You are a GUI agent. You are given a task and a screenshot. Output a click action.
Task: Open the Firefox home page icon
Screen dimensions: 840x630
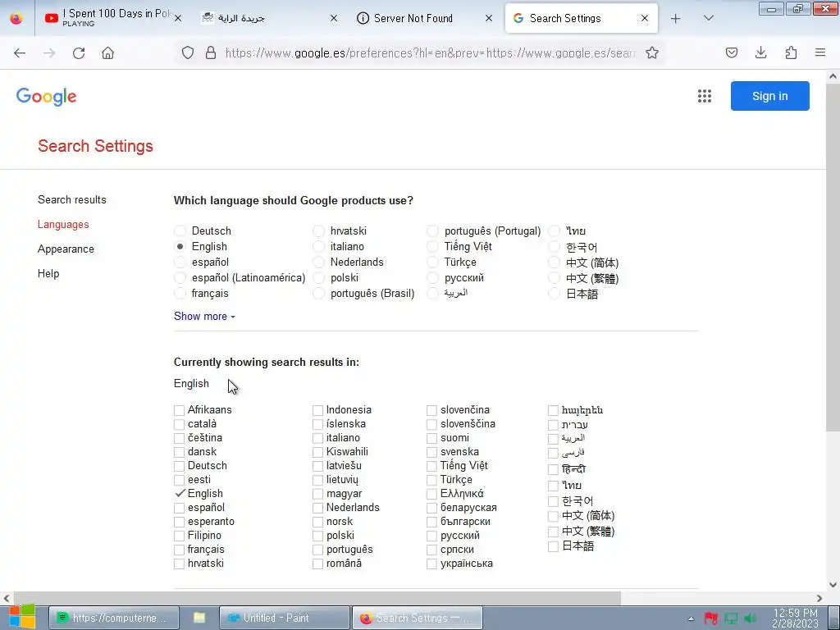pos(107,53)
